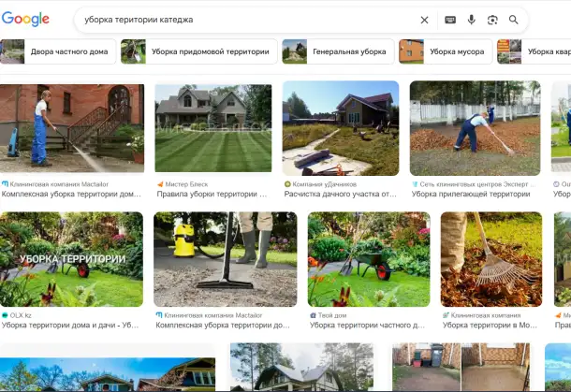571x392 pixels.
Task: Click the magnifying glass search button
Action: click(514, 20)
